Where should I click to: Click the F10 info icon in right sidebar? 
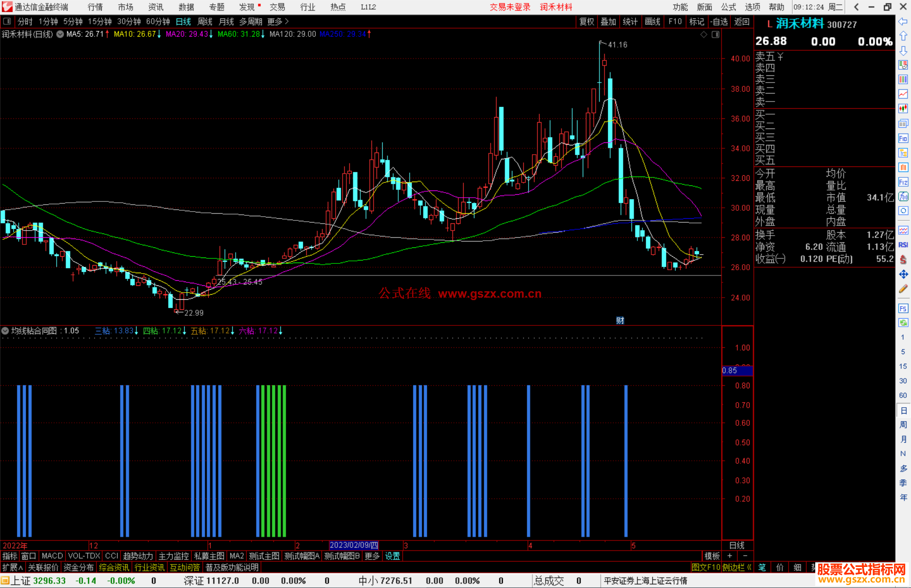point(903,139)
